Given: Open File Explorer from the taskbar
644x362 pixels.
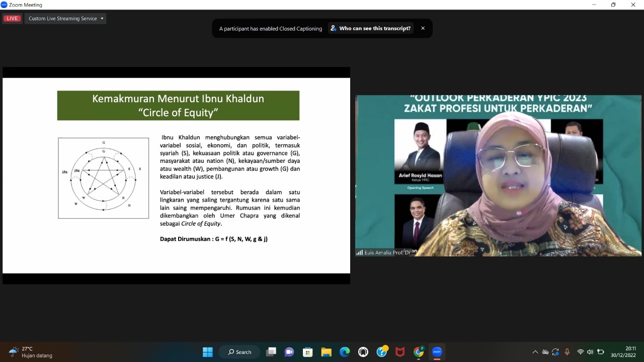Looking at the screenshot, I should (x=326, y=352).
